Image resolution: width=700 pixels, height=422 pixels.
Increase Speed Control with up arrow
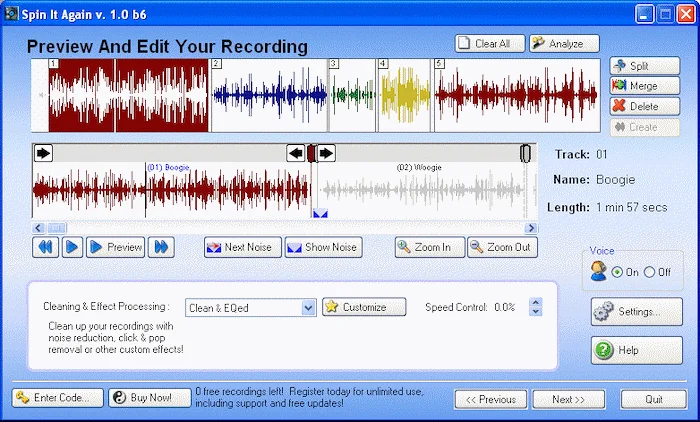(x=536, y=302)
